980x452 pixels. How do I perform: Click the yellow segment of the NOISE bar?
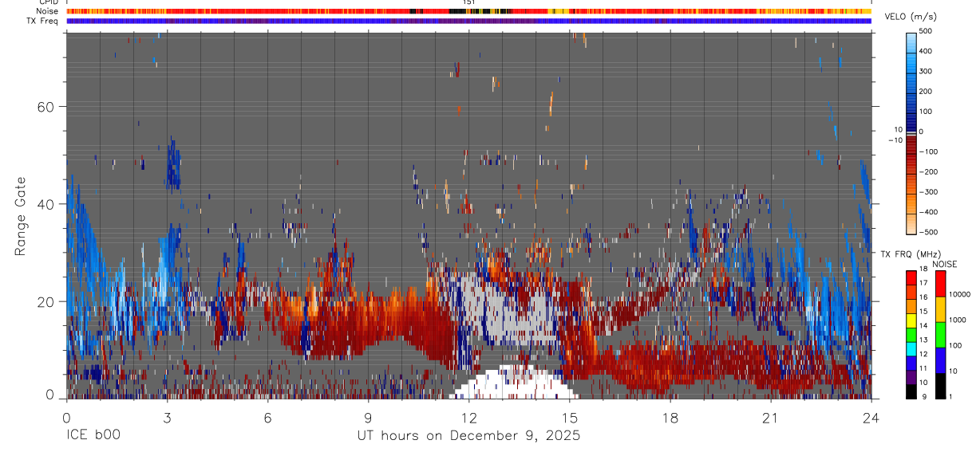941,309
